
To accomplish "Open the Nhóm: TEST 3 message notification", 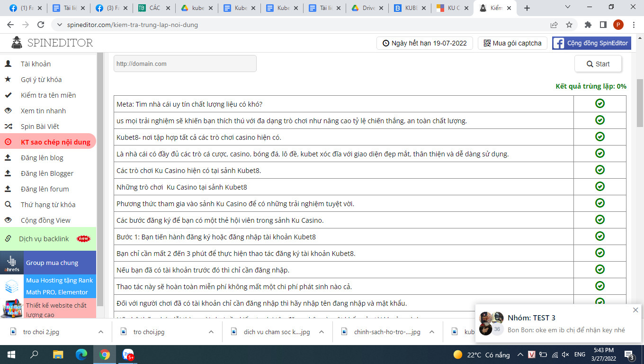I will (558, 323).
